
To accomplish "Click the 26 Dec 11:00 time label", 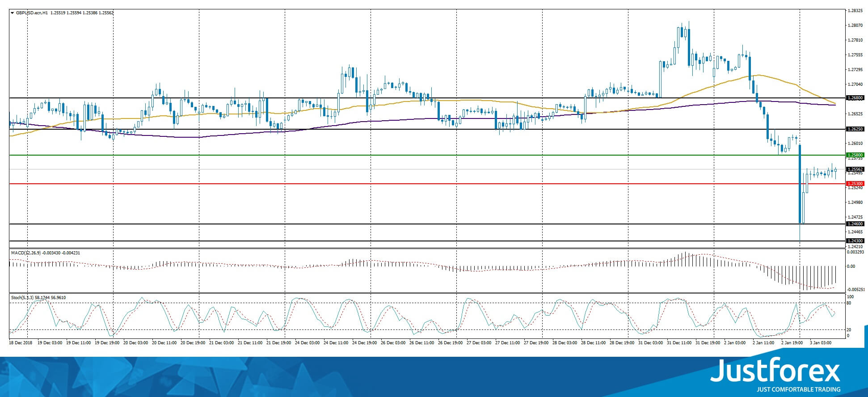I will click(x=422, y=343).
